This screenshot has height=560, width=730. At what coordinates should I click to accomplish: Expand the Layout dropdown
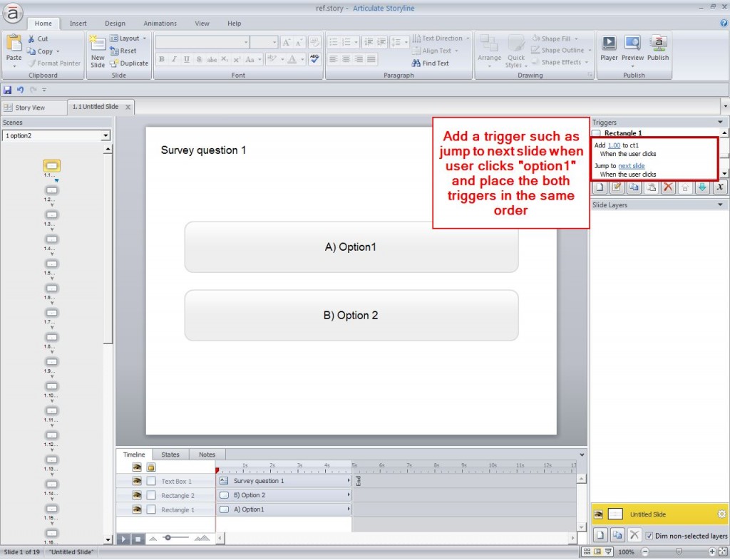click(145, 38)
